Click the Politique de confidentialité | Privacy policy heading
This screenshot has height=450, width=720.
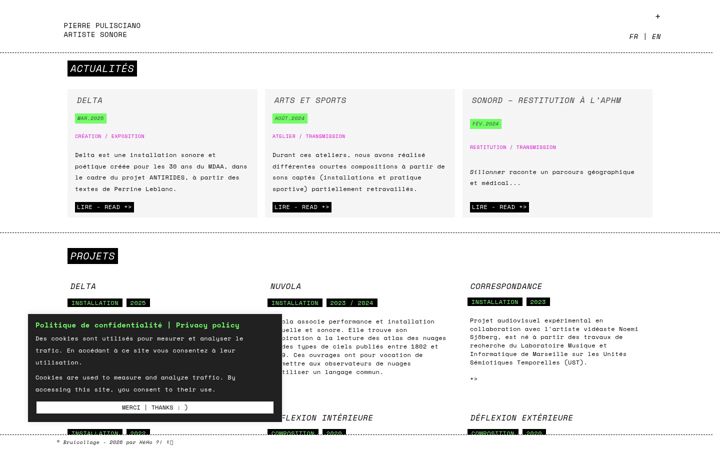[x=137, y=325]
